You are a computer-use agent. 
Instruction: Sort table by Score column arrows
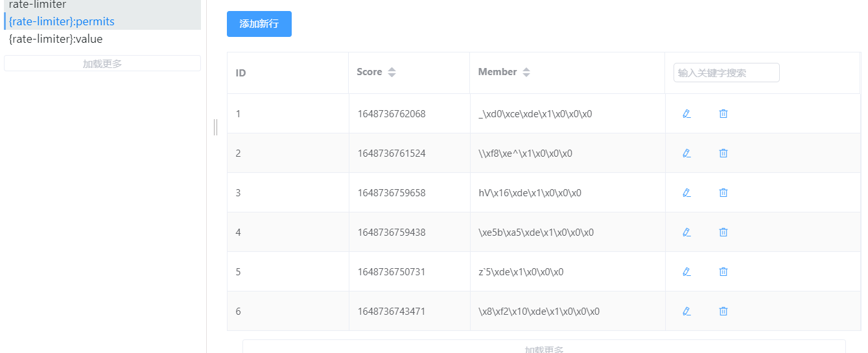392,73
